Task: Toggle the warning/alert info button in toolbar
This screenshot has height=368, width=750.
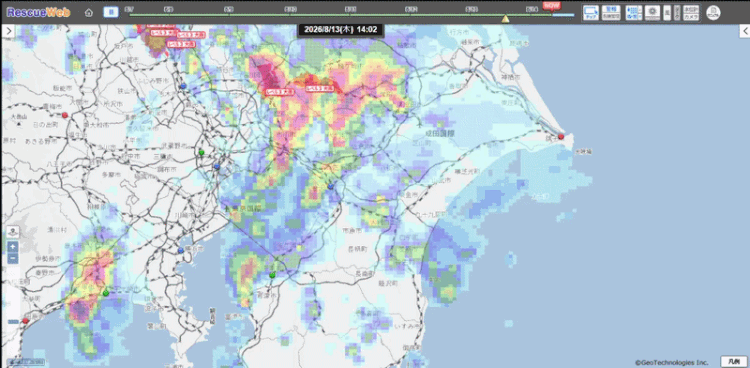Action: (611, 12)
